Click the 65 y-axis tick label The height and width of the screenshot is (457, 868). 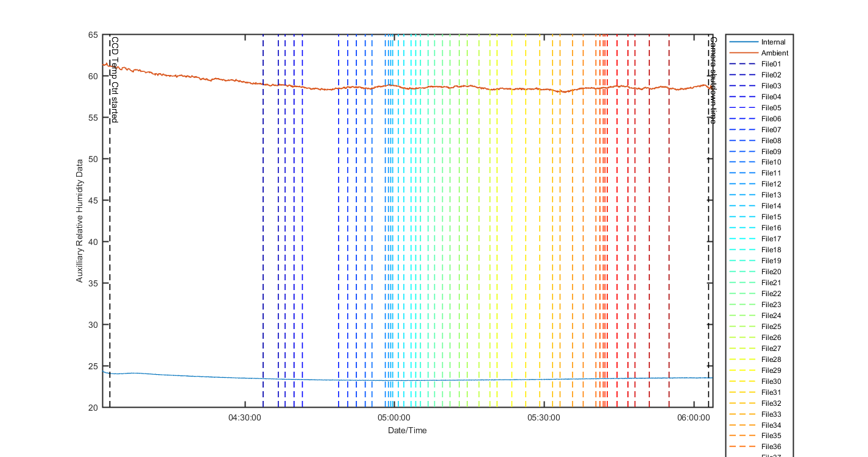[x=93, y=35]
